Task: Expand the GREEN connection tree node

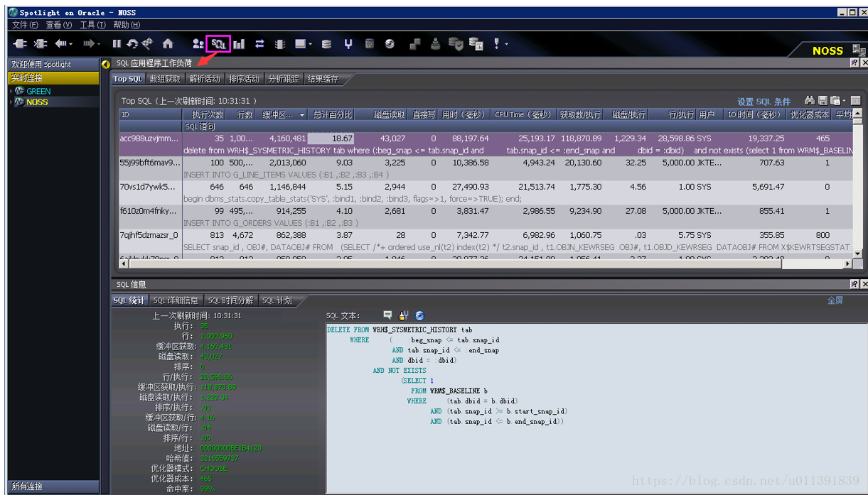Action: [11, 91]
